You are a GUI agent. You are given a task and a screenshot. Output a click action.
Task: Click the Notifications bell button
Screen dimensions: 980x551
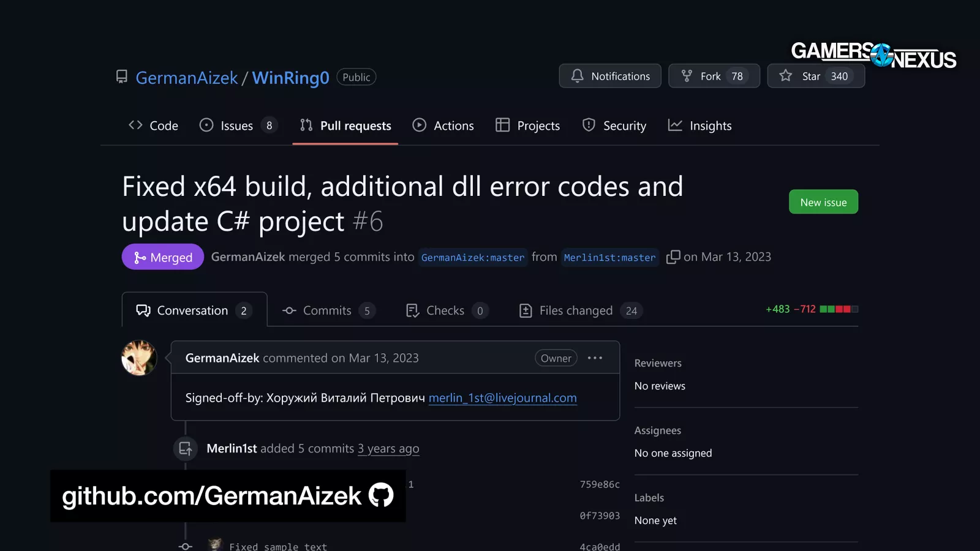click(610, 76)
